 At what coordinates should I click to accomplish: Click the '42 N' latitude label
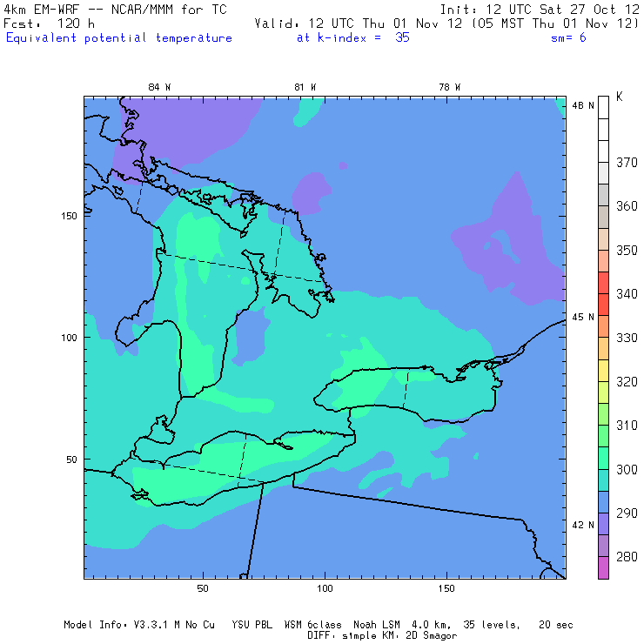click(583, 525)
